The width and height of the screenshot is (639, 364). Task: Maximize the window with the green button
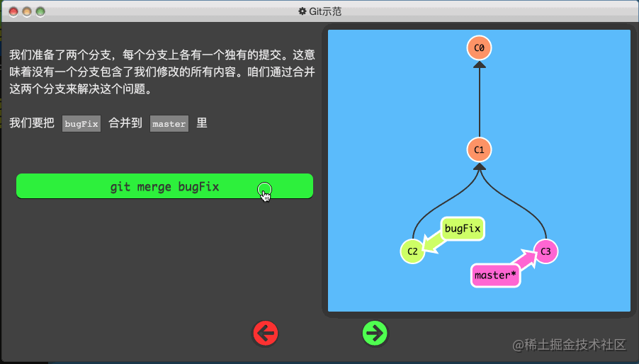pos(40,12)
